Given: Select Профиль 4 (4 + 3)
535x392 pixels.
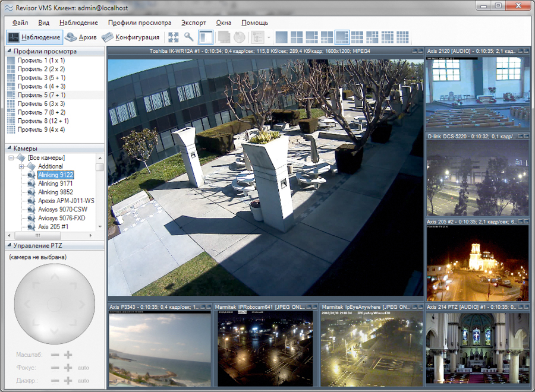Looking at the screenshot, I should tap(41, 86).
